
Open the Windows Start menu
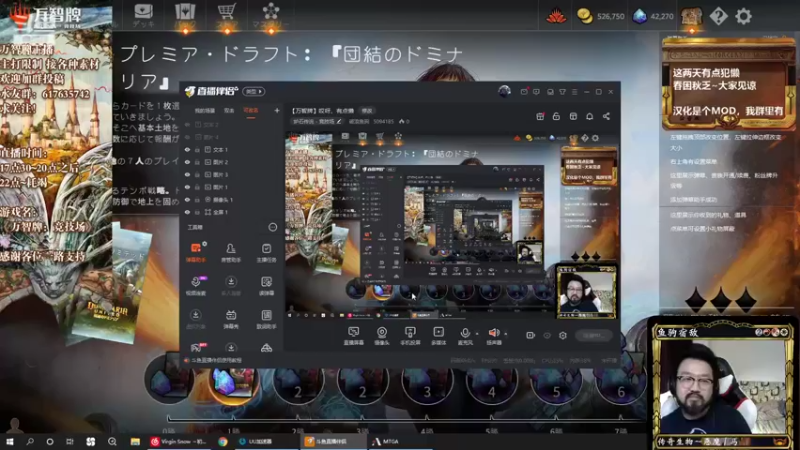pos(9,441)
